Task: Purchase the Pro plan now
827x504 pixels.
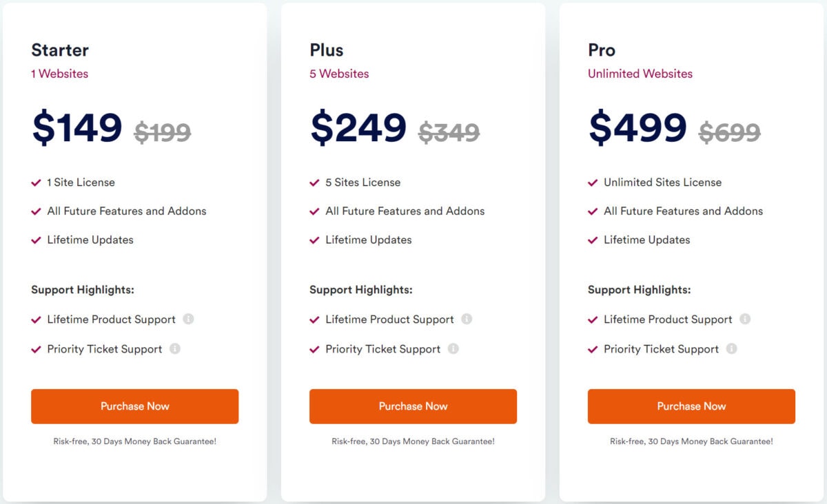Action: (x=691, y=406)
